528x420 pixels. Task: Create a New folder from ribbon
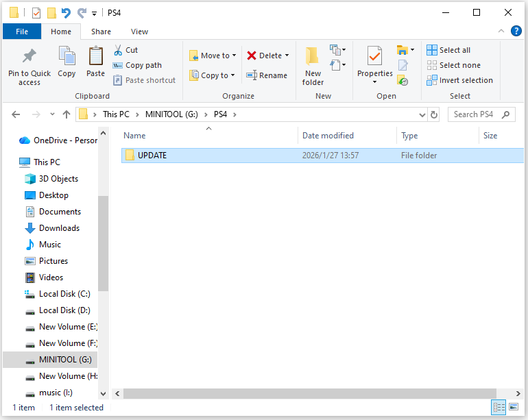point(313,66)
